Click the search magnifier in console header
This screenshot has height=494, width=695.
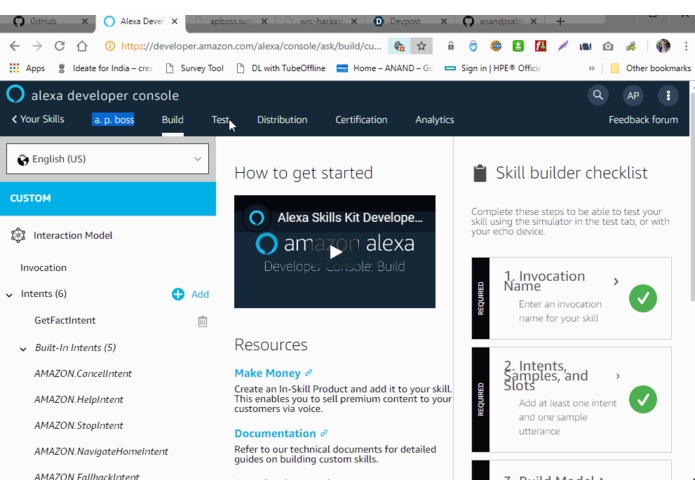[x=598, y=95]
